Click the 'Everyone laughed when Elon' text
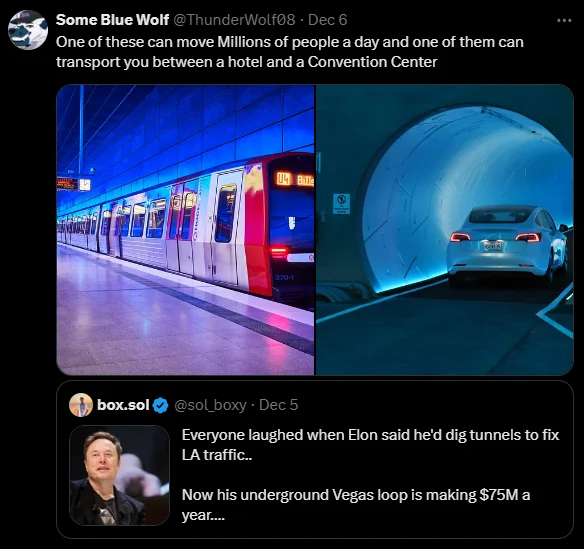This screenshot has width=584, height=549. [371, 445]
